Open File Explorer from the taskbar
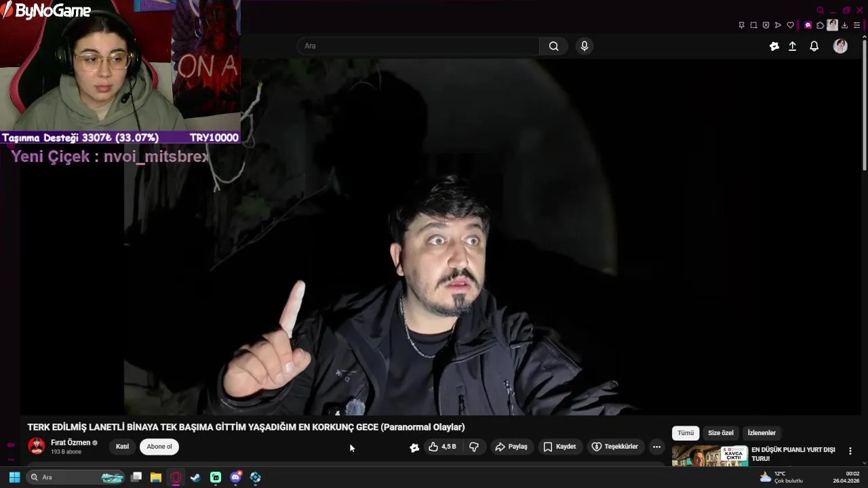868x488 pixels. [156, 477]
